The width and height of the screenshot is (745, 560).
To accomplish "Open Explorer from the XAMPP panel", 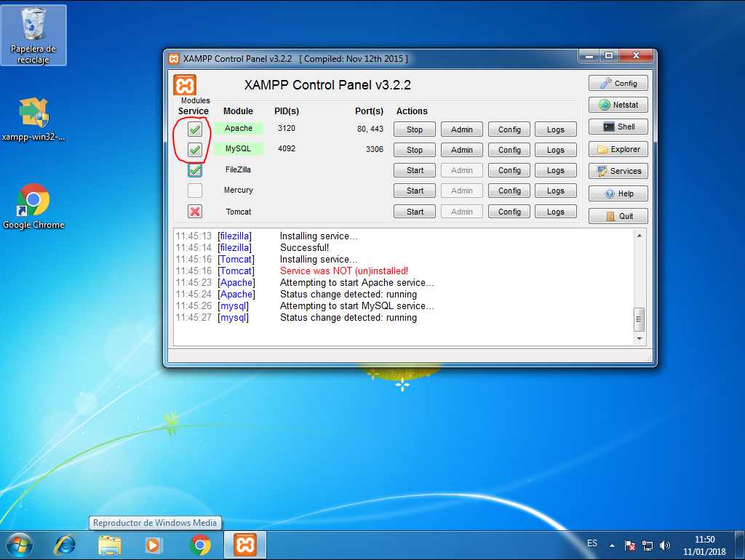I will [617, 148].
